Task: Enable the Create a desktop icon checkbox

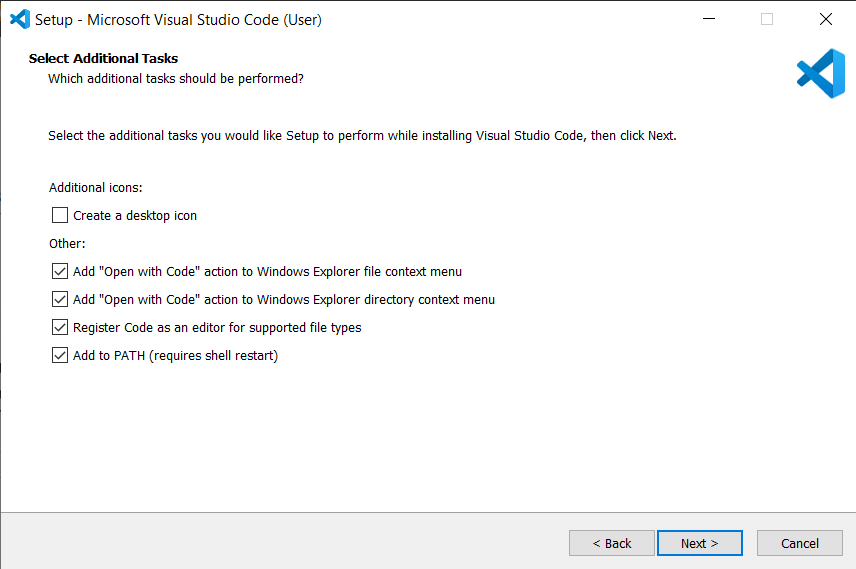Action: tap(60, 215)
